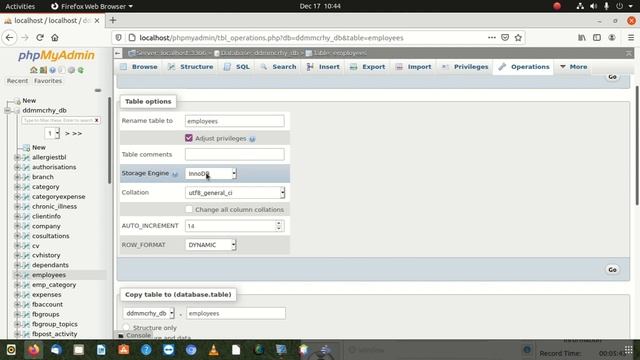
Task: Open the dependants table link
Action: [50, 265]
